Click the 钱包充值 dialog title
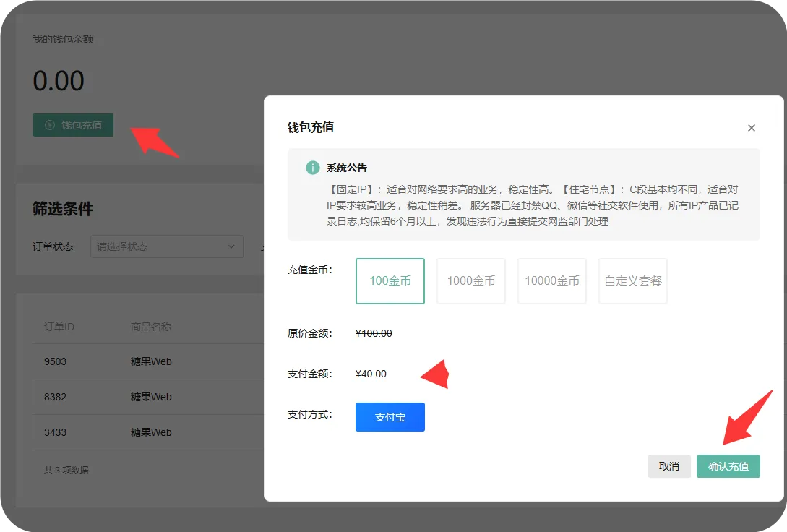Image resolution: width=787 pixels, height=532 pixels. tap(311, 127)
